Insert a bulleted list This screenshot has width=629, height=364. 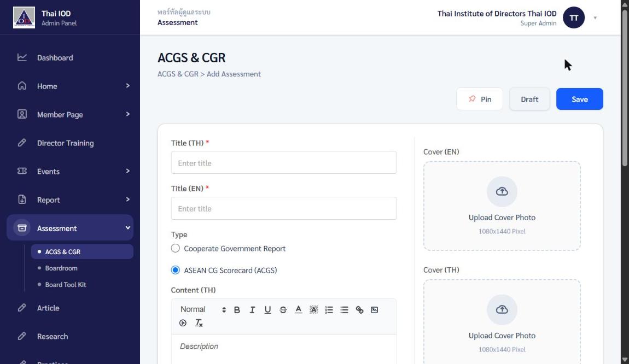tap(344, 309)
